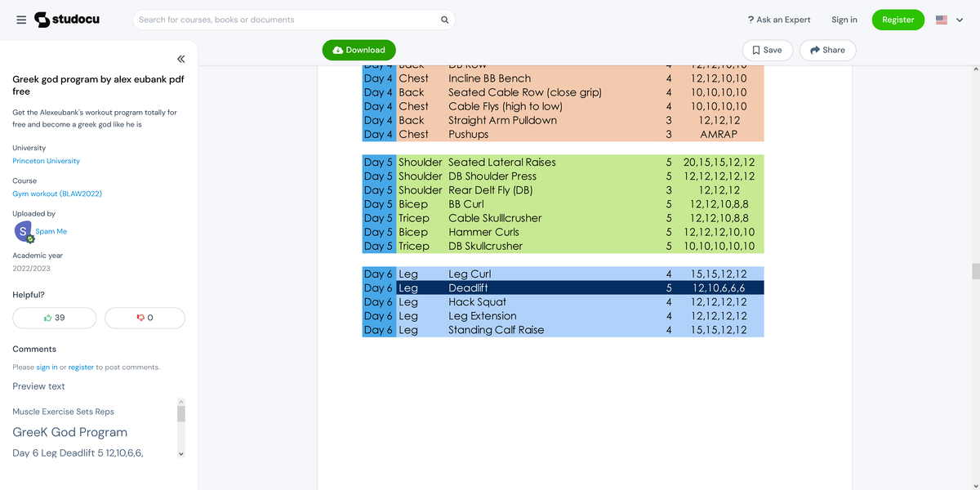Click the search magnifier icon
This screenshot has width=980, height=490.
444,20
